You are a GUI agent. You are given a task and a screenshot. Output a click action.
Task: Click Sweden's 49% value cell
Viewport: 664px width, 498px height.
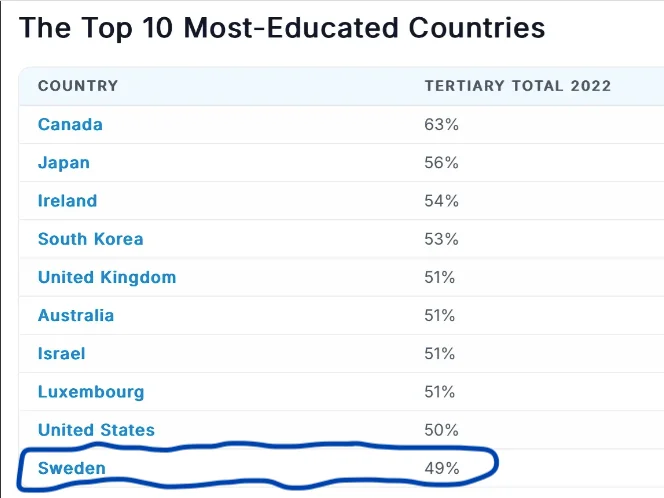(x=441, y=468)
